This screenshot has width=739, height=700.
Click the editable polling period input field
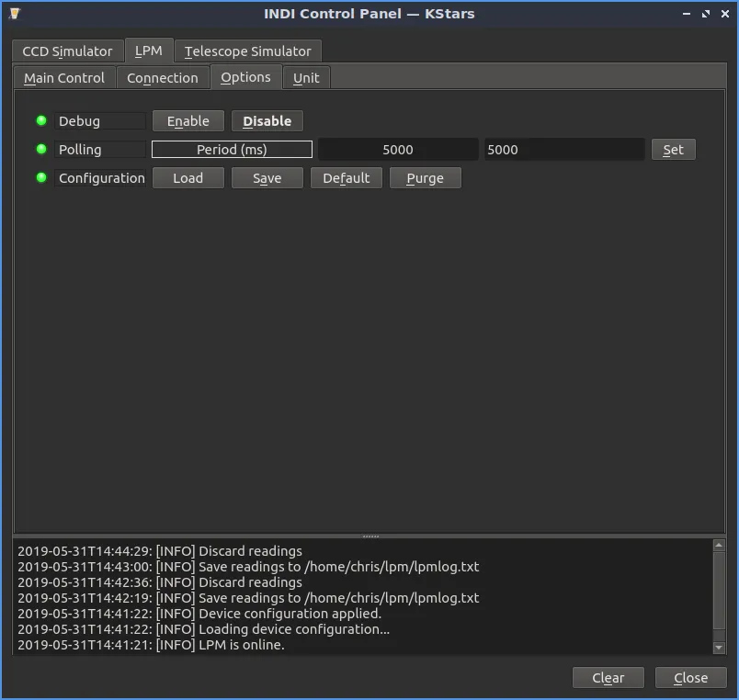pyautogui.click(x=564, y=150)
